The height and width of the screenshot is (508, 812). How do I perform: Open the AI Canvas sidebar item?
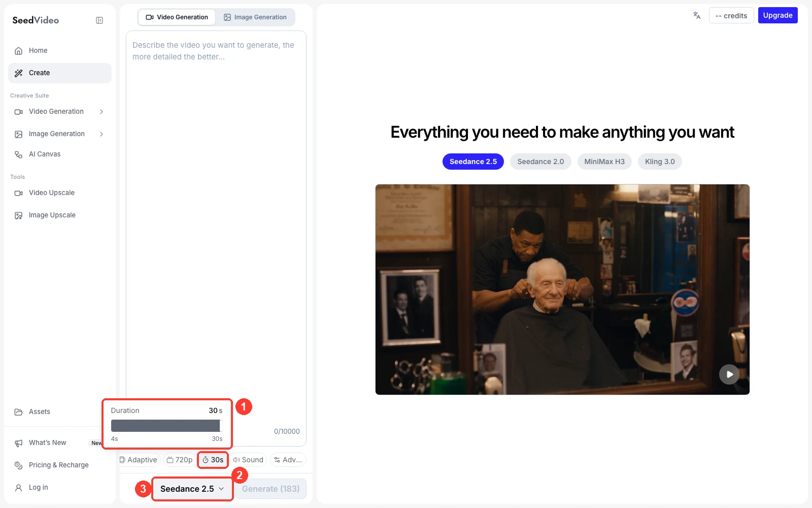tap(60, 154)
